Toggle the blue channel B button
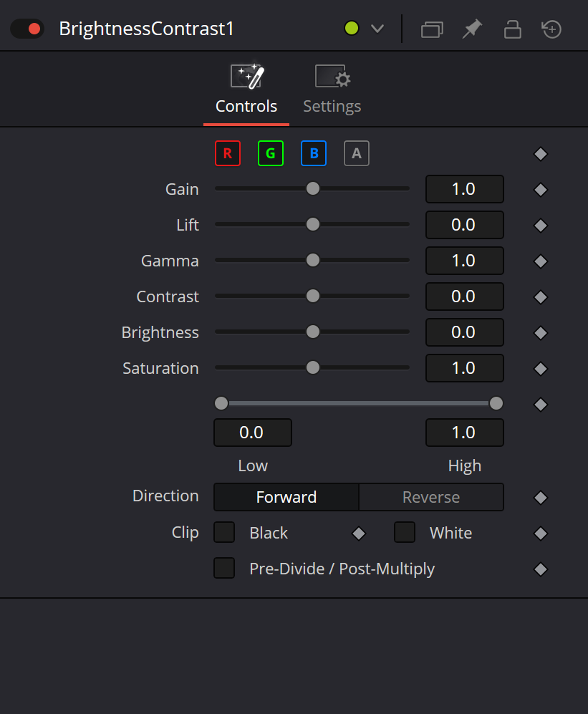This screenshot has width=588, height=714. pos(314,153)
